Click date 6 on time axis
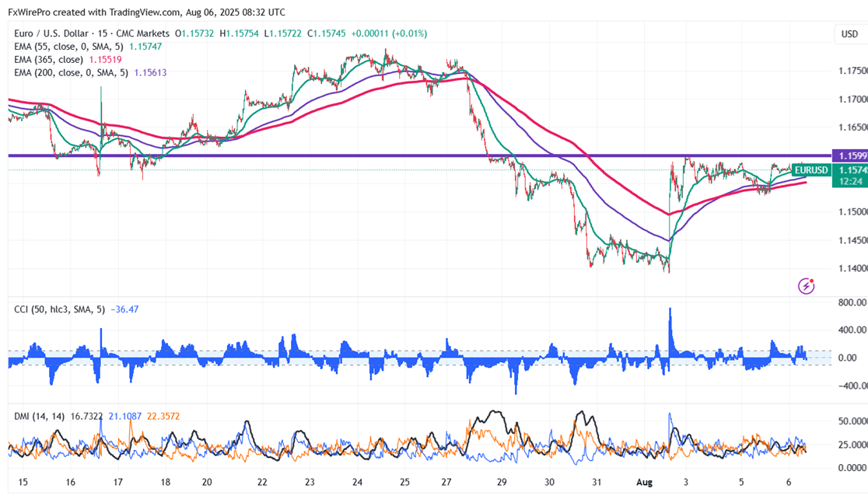This screenshot has height=499, width=868. [x=789, y=483]
